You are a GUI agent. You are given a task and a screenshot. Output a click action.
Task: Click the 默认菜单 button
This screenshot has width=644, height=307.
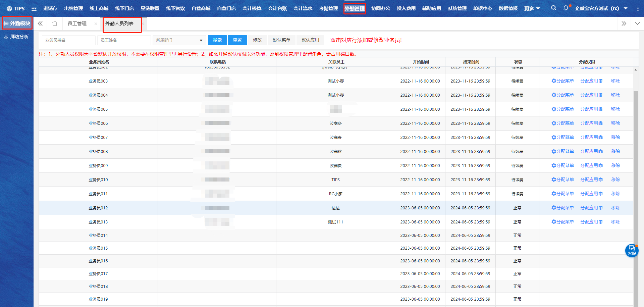coord(281,40)
